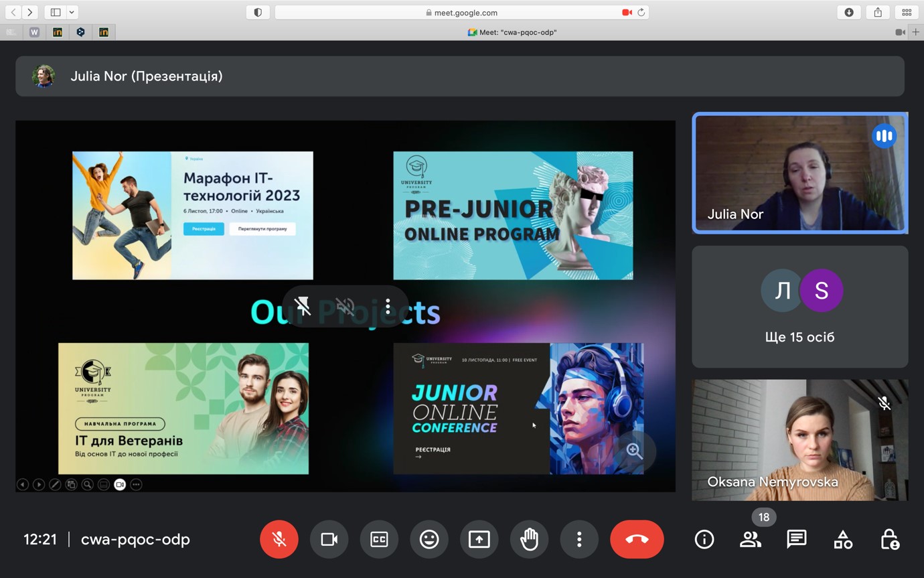Click Julia Nor's avatar in presentation header
Viewport: 924px width, 578px height.
tap(44, 76)
